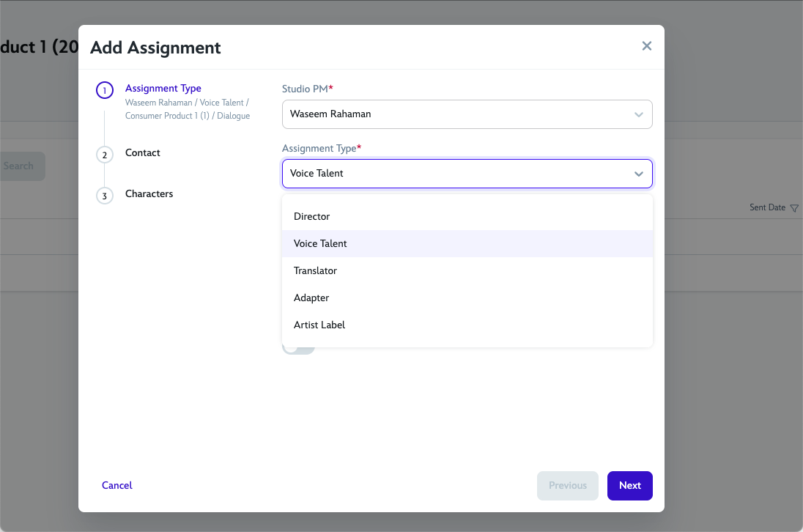Choose Translator as the assignment type
This screenshot has height=532, width=803.
[x=315, y=270]
